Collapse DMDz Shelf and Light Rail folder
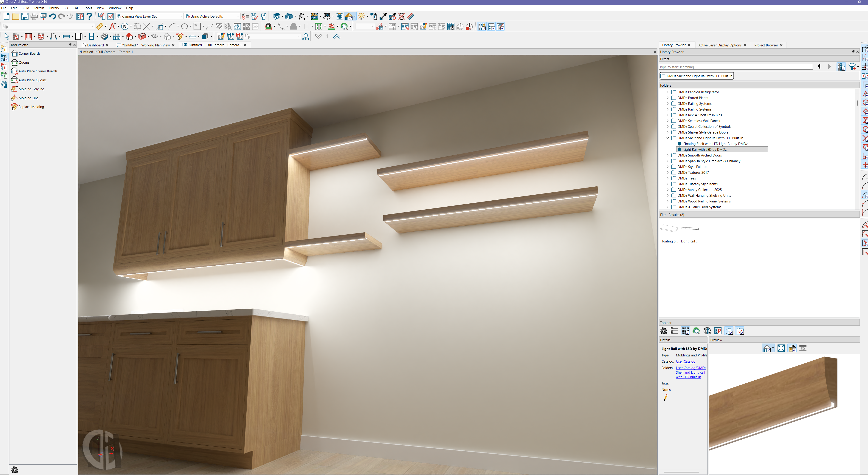The width and height of the screenshot is (868, 475). 668,138
